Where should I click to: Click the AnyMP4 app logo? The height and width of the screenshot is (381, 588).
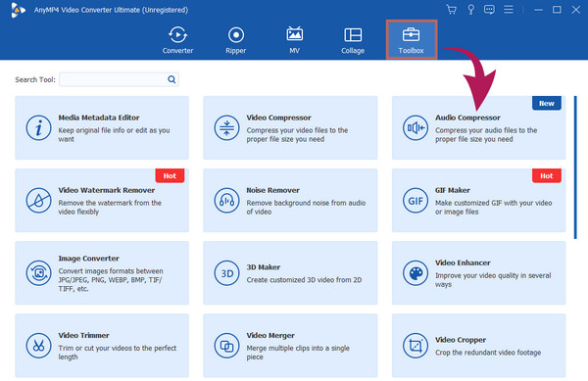[18, 10]
